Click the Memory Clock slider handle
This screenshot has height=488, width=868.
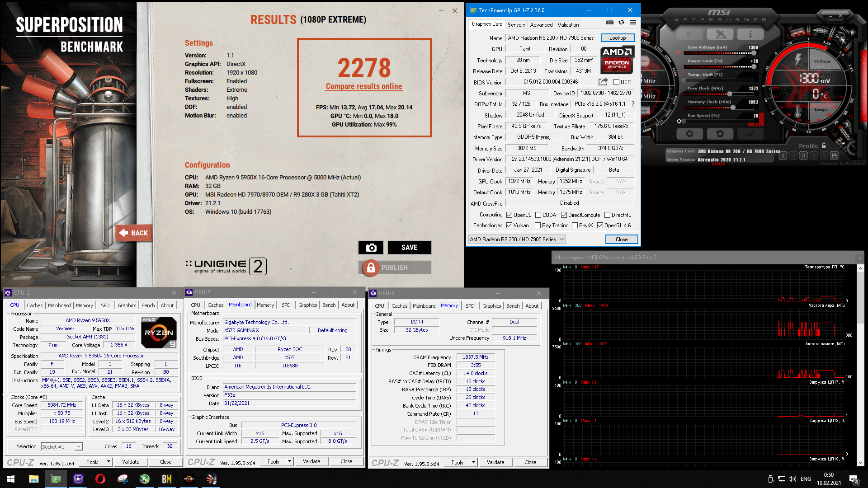click(733, 108)
